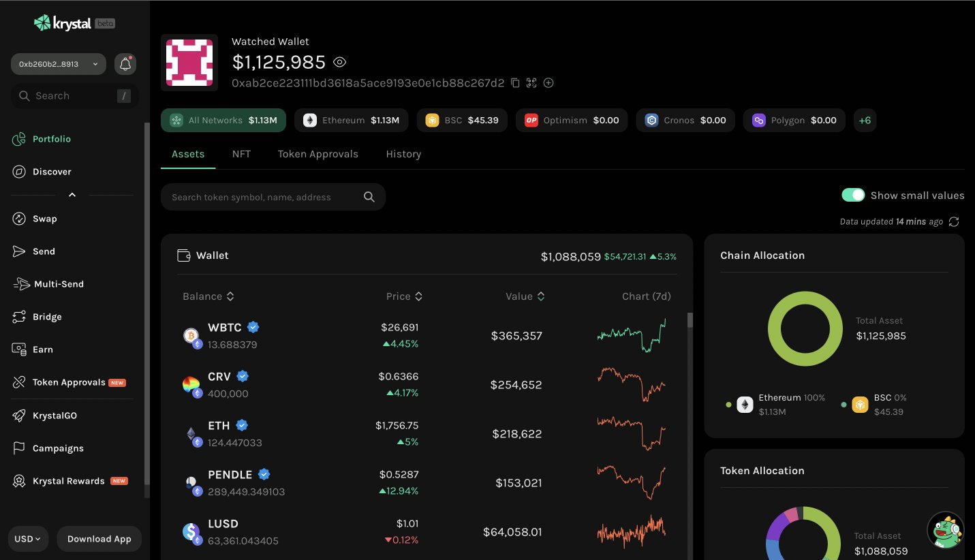The height and width of the screenshot is (560, 975).
Task: Click WBTC verified badge
Action: [x=253, y=327]
